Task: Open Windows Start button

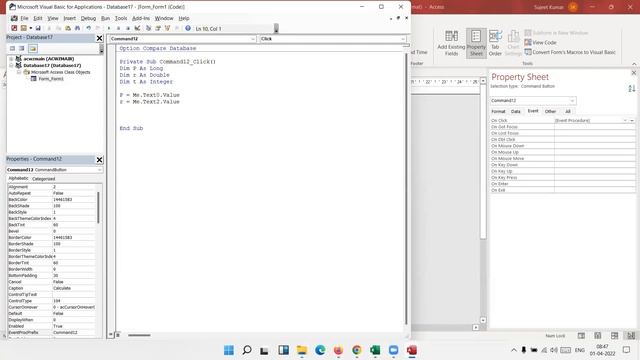Action: pos(229,350)
